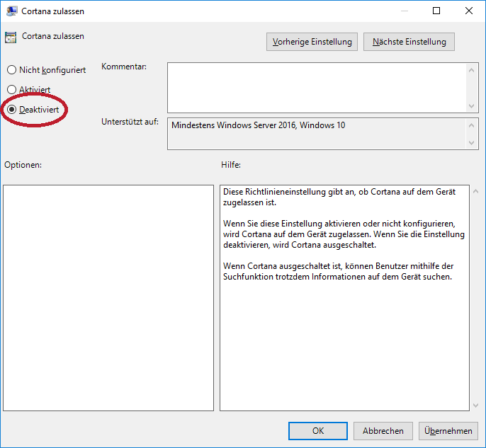Click the Unterstützt auf scroll down arrow
The image size is (486, 448).
(x=471, y=143)
